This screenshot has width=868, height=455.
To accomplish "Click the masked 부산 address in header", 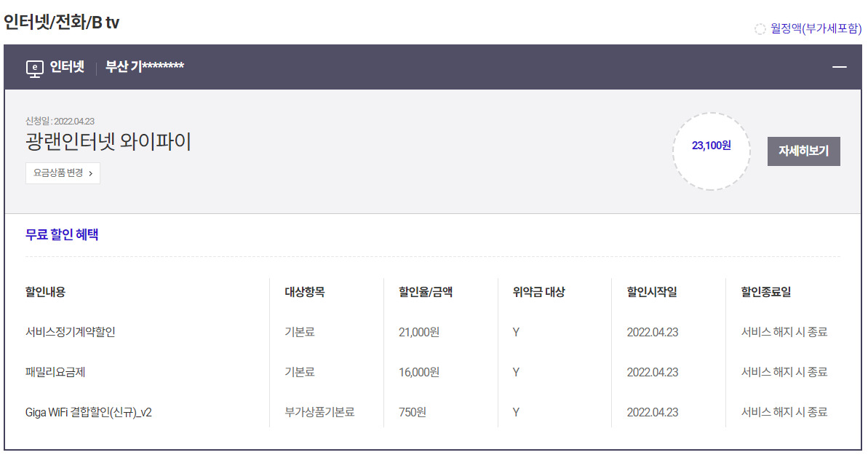I will [x=145, y=67].
